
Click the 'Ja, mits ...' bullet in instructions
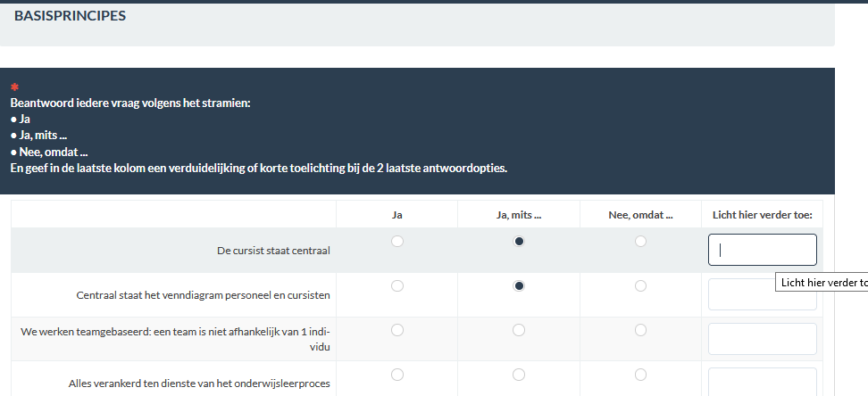pyautogui.click(x=38, y=136)
